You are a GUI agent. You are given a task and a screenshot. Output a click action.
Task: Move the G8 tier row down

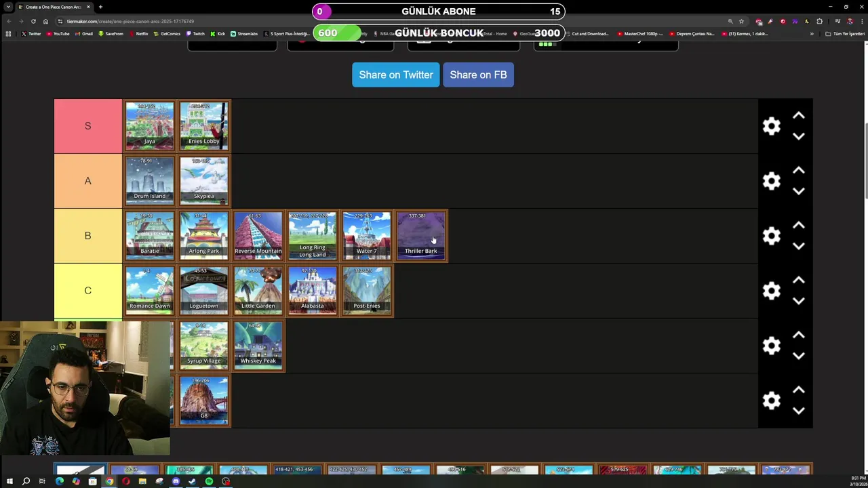click(799, 411)
